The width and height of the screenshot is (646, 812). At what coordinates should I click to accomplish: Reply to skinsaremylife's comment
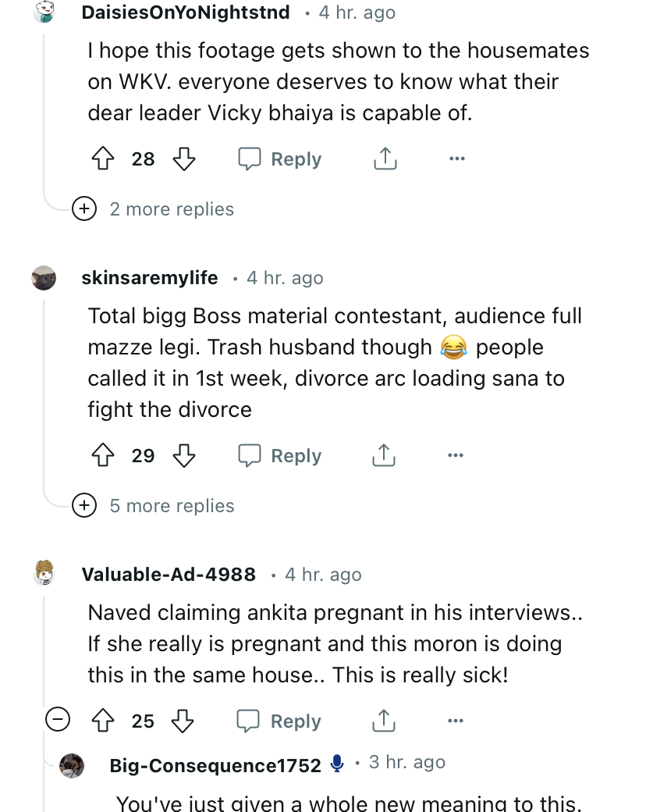pos(281,456)
